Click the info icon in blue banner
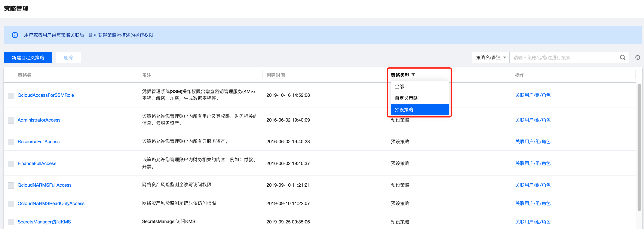 [x=15, y=35]
